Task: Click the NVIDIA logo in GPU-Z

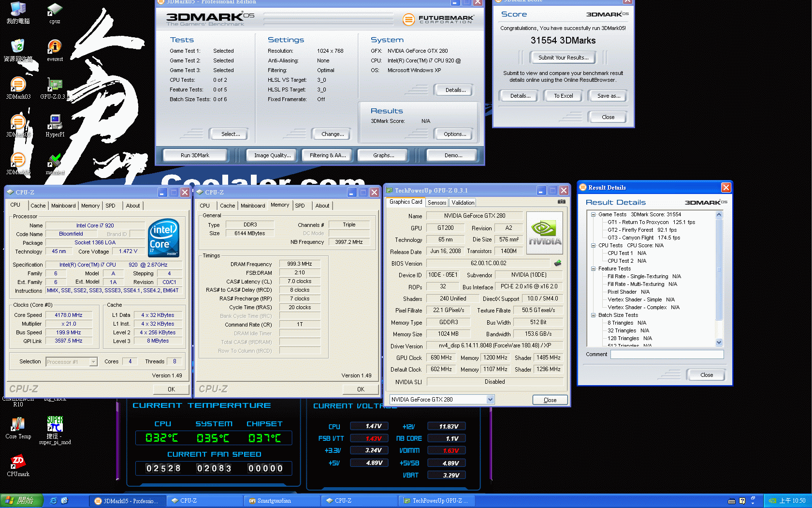Action: pyautogui.click(x=545, y=233)
